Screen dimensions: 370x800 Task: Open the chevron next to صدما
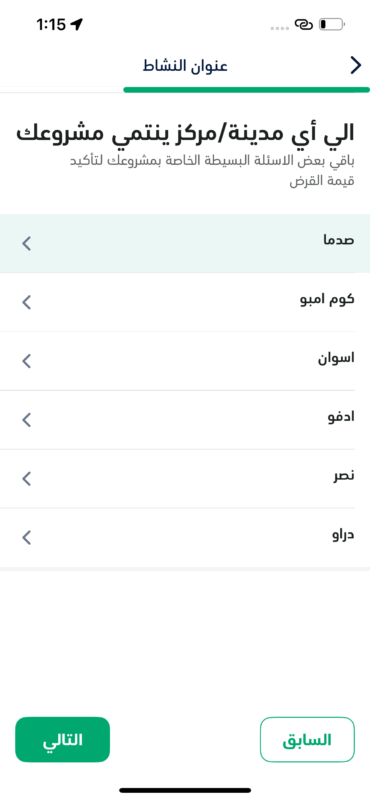point(27,243)
